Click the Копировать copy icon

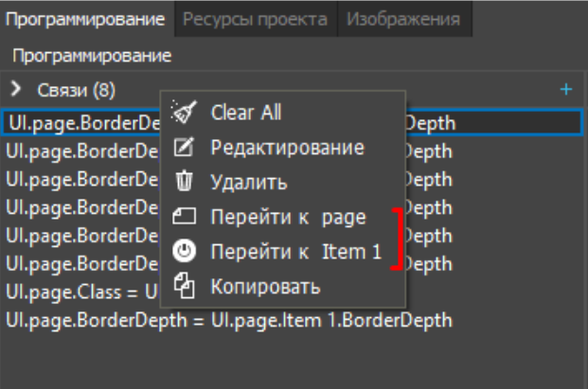click(184, 286)
